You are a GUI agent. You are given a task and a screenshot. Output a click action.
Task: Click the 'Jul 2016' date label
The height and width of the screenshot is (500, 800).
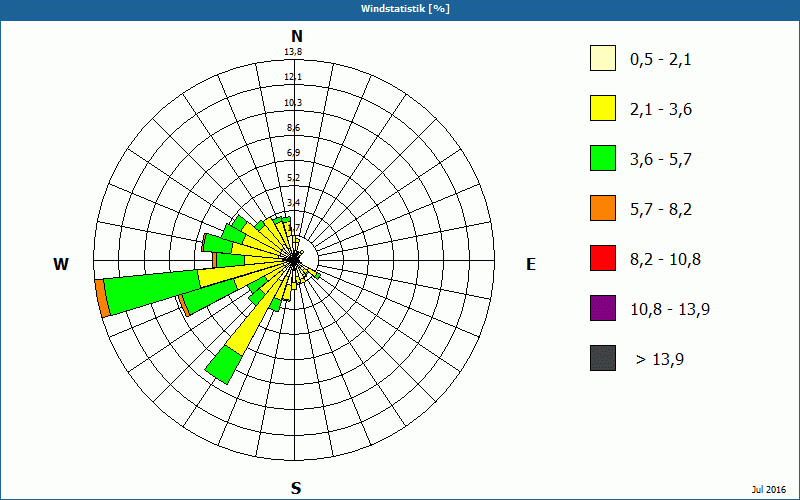[769, 490]
